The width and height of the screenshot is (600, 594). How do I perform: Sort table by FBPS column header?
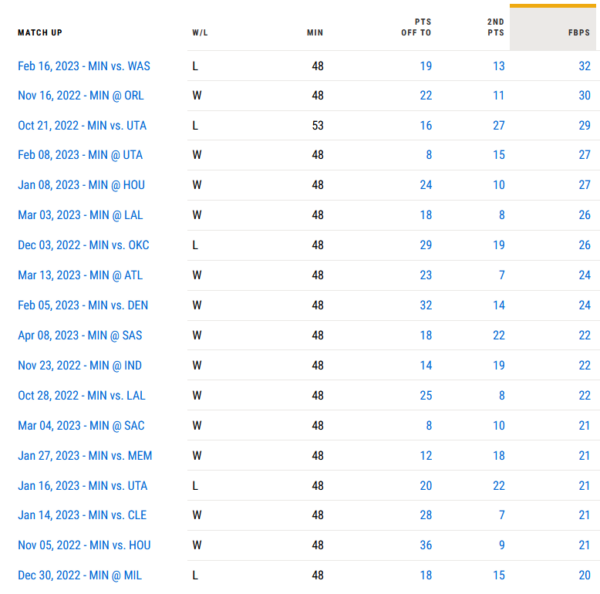coord(576,32)
